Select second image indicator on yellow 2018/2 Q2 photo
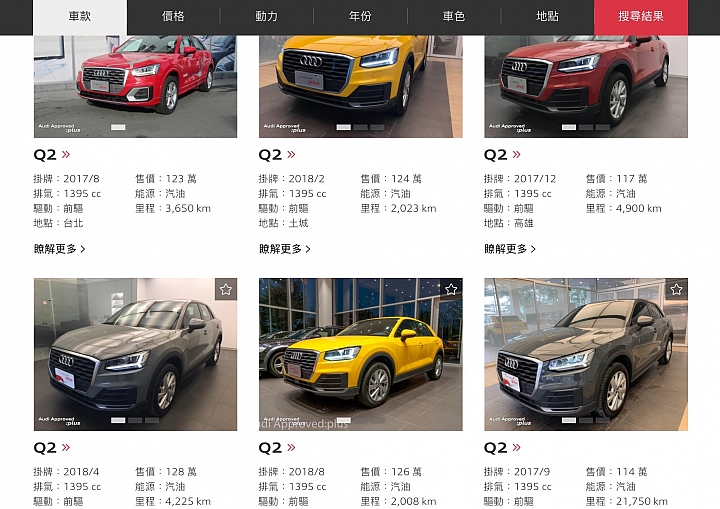720x509 pixels. (x=360, y=127)
